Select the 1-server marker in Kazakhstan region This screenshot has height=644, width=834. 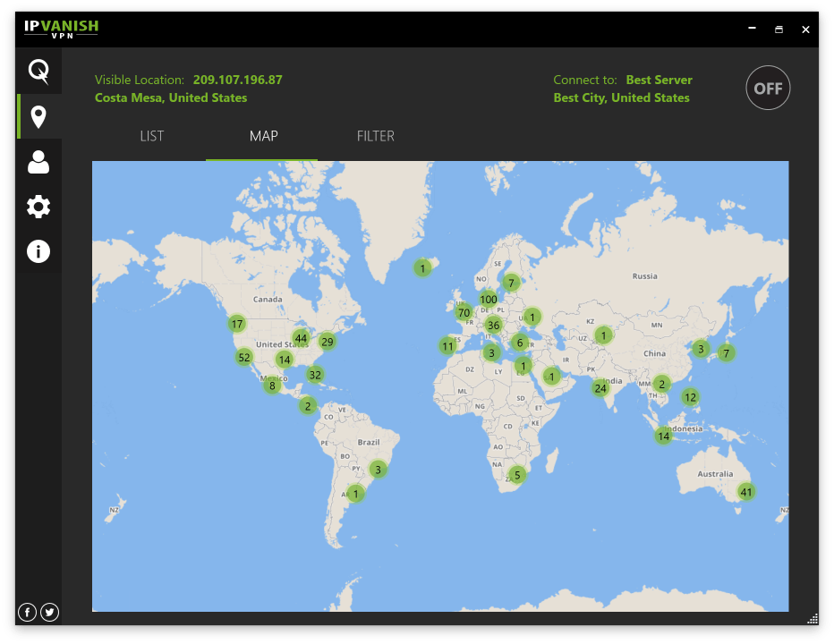click(x=603, y=335)
